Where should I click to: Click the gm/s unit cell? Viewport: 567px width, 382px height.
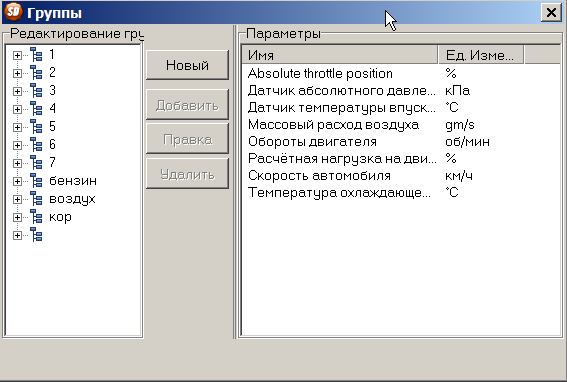460,125
